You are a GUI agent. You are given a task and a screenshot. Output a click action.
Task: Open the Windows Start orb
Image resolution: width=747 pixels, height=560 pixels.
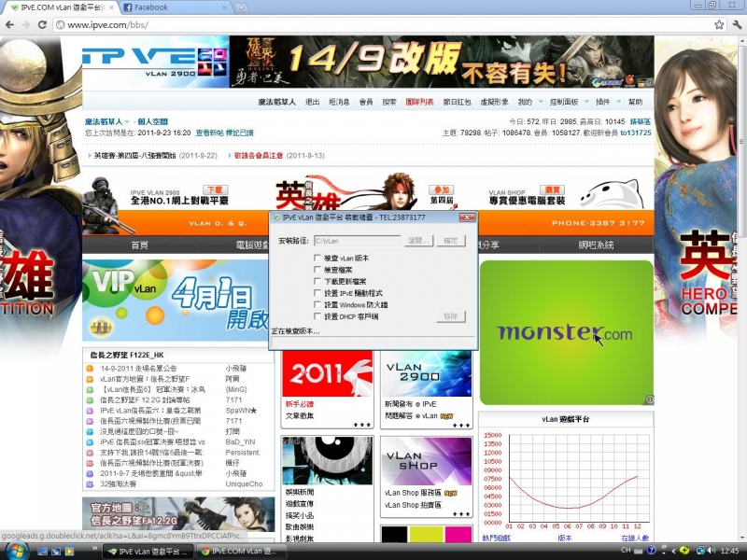[16, 551]
